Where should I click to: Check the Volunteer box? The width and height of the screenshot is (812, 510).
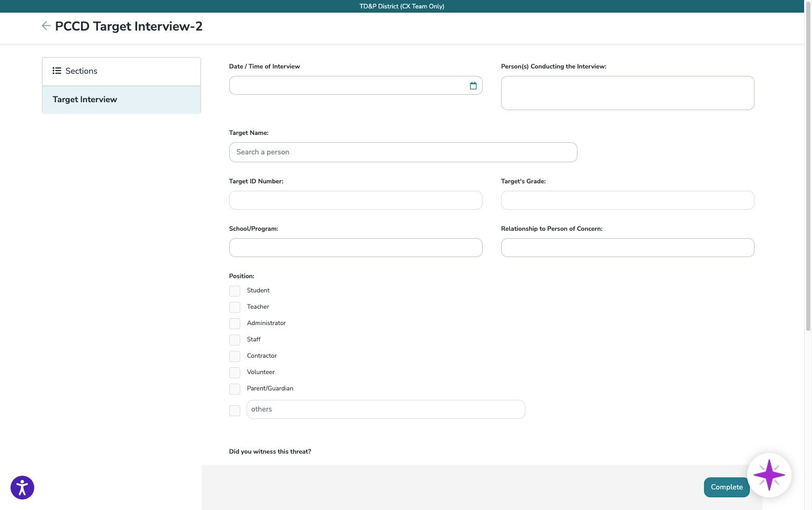[234, 372]
